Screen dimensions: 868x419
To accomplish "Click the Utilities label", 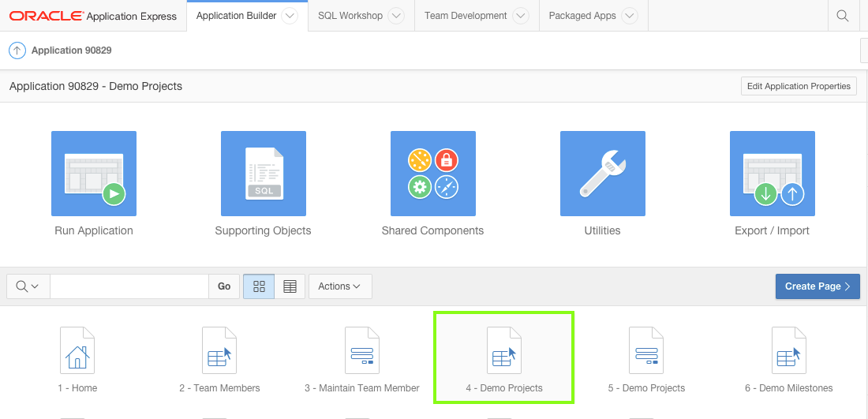I will (x=602, y=231).
